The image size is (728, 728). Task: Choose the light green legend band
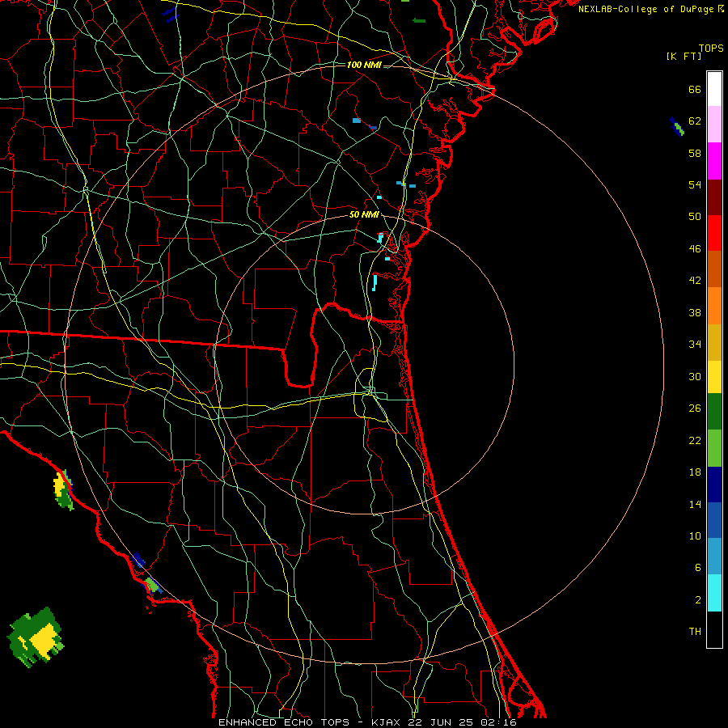(x=714, y=448)
